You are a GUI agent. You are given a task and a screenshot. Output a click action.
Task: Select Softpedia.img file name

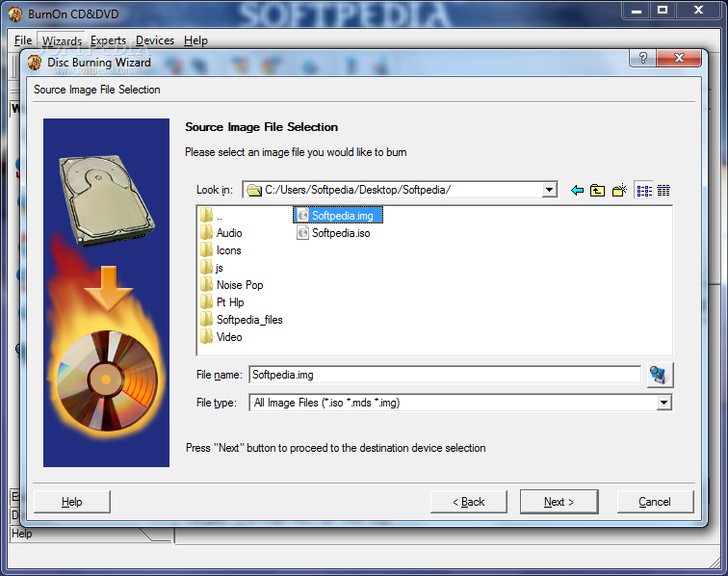click(343, 216)
